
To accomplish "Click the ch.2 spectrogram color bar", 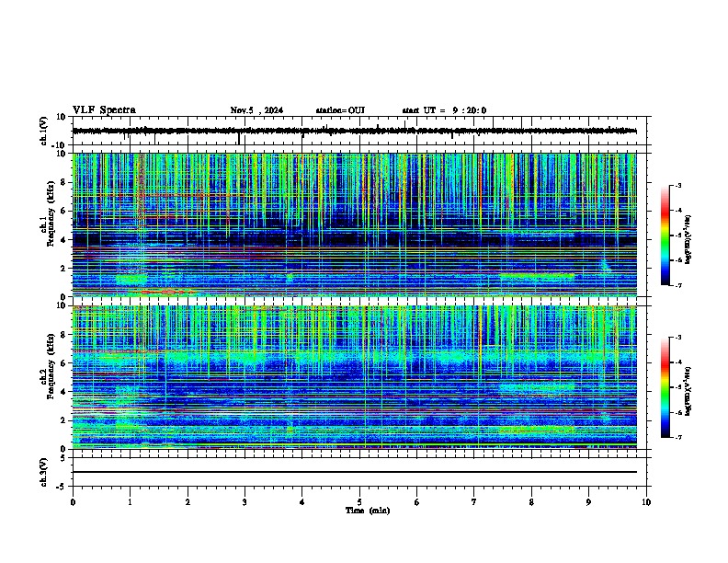I will pyautogui.click(x=665, y=387).
